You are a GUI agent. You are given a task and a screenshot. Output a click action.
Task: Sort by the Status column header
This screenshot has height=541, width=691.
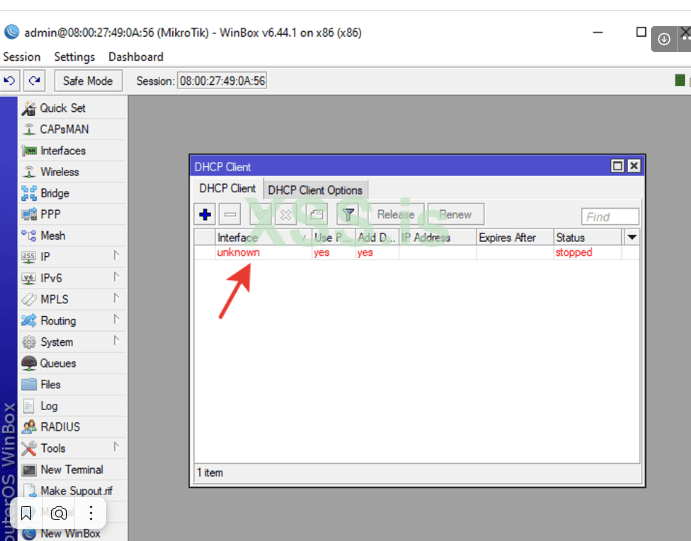(588, 237)
